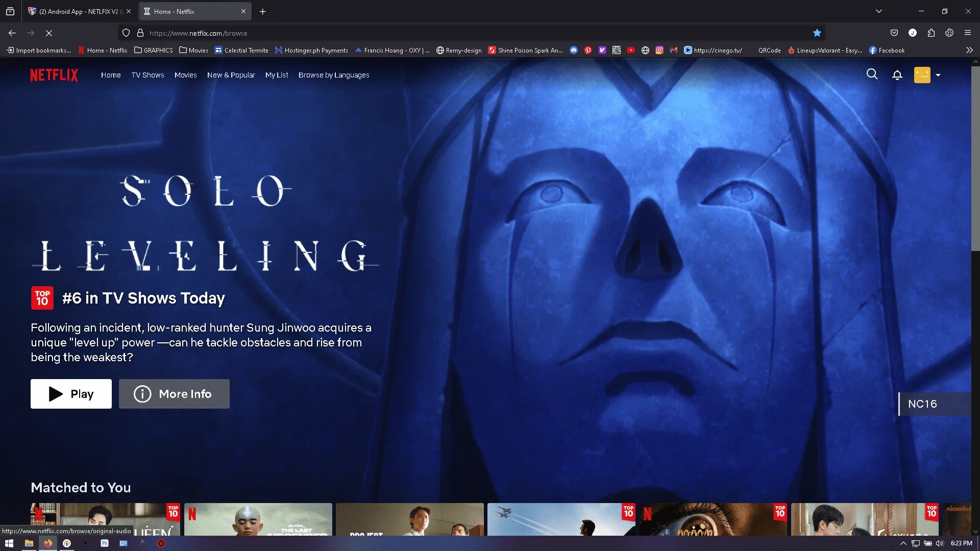Screen dimensions: 980x551
Task: Open the cinego.tv bookmark
Action: pos(713,50)
